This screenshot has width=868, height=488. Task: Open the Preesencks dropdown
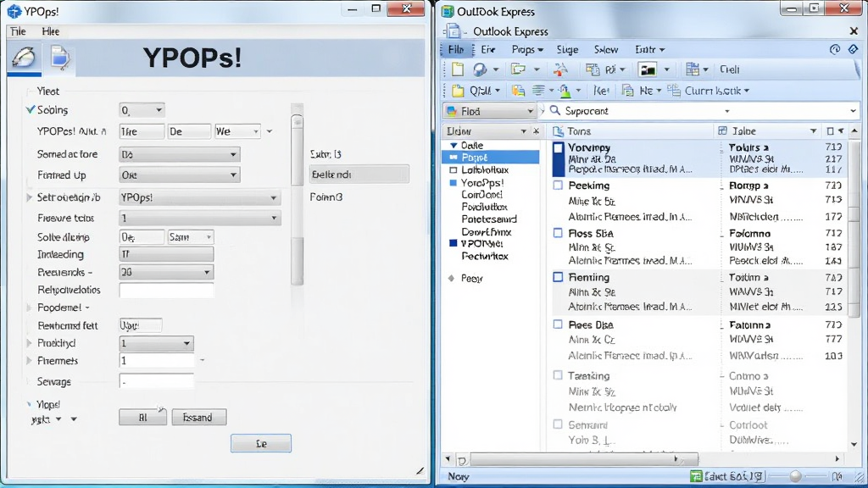[x=166, y=272]
